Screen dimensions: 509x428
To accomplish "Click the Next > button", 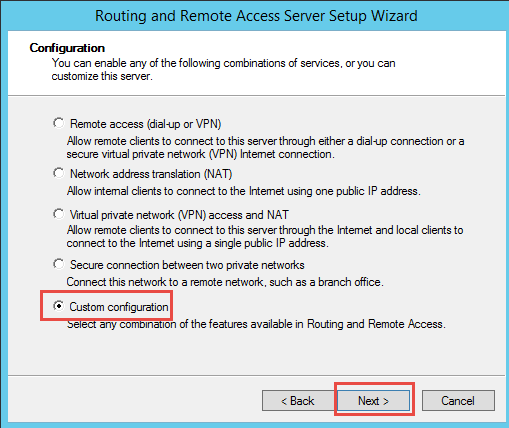I will [x=373, y=401].
